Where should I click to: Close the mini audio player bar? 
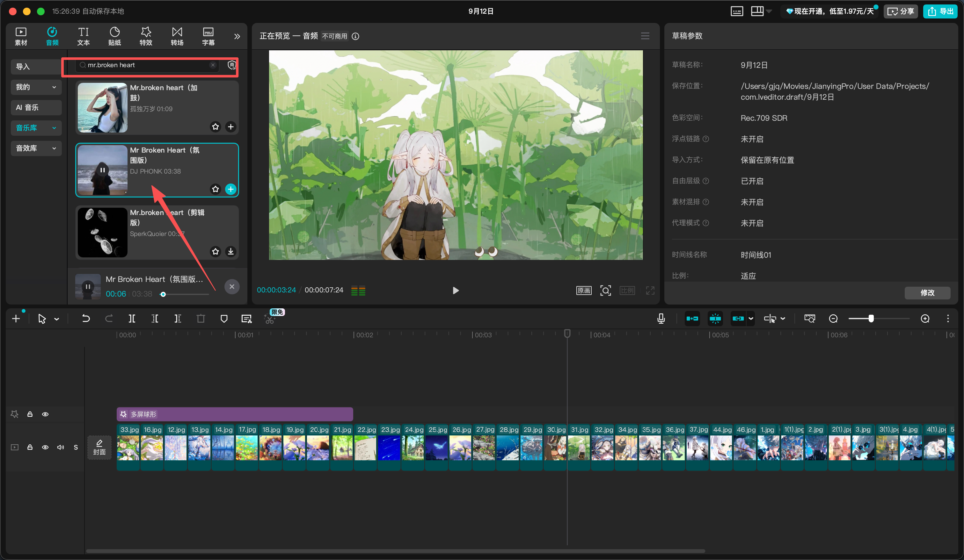pyautogui.click(x=232, y=287)
